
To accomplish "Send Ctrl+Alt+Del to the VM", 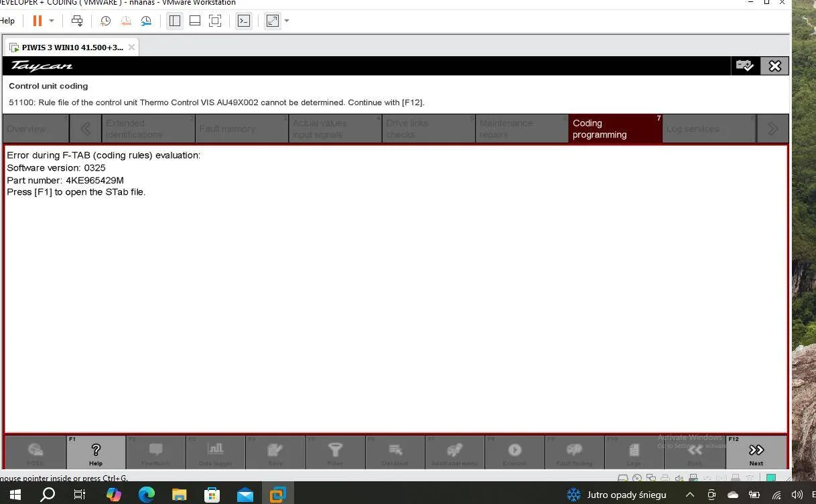I will [77, 21].
